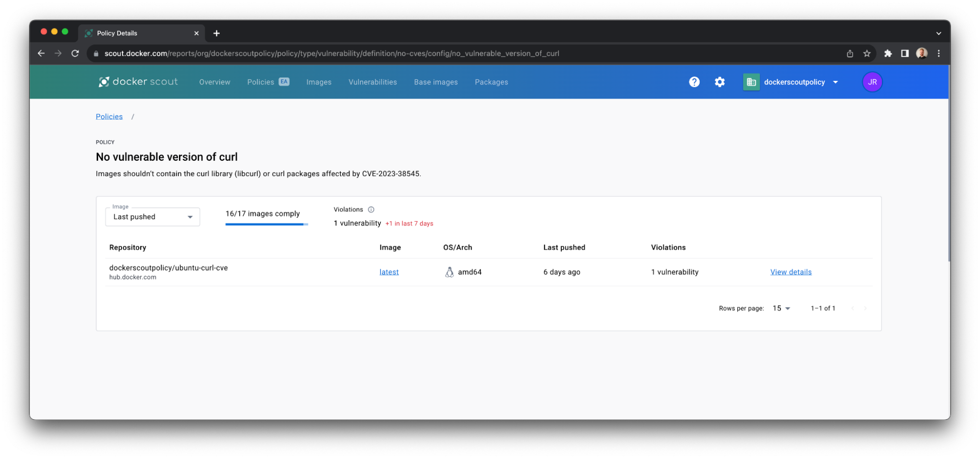Go to the Vulnerabilities nav item

click(x=373, y=82)
